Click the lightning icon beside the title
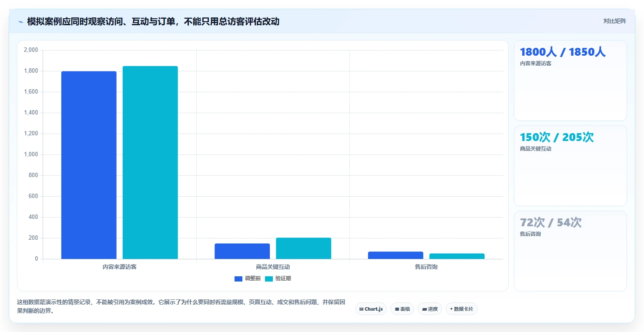 pyautogui.click(x=20, y=22)
